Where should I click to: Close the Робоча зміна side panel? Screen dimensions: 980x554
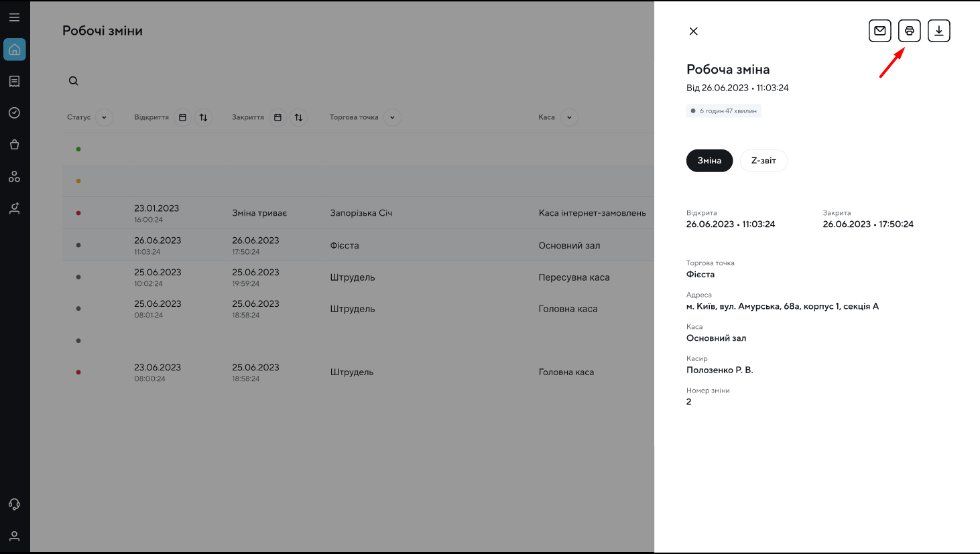[693, 31]
